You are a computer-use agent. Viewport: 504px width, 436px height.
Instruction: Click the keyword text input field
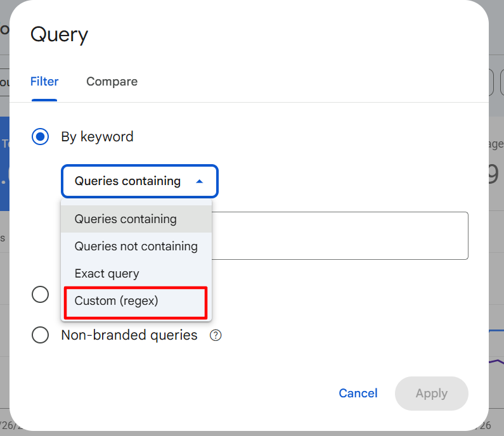click(x=340, y=236)
